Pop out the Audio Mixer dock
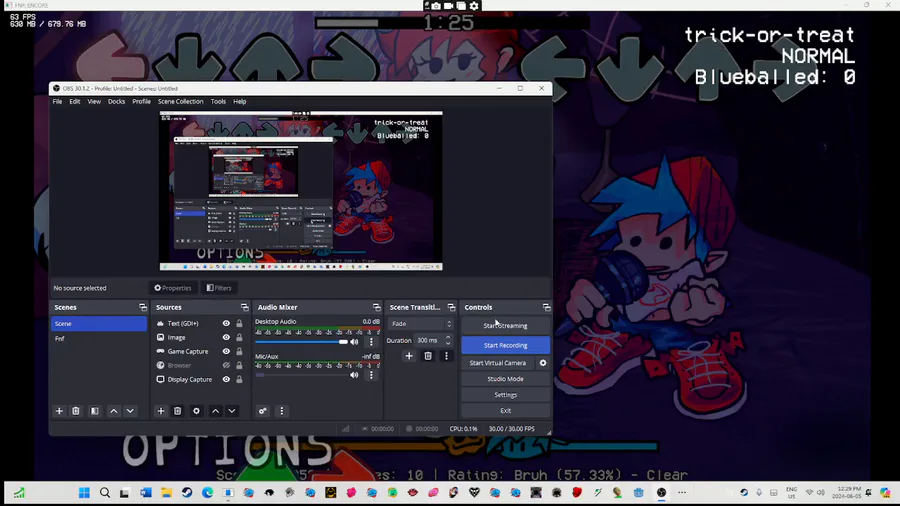 click(377, 308)
